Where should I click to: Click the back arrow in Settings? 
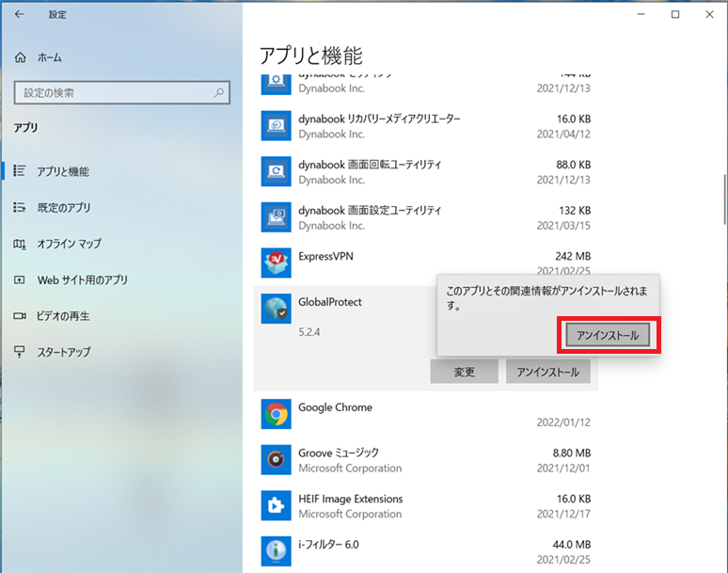tap(21, 15)
